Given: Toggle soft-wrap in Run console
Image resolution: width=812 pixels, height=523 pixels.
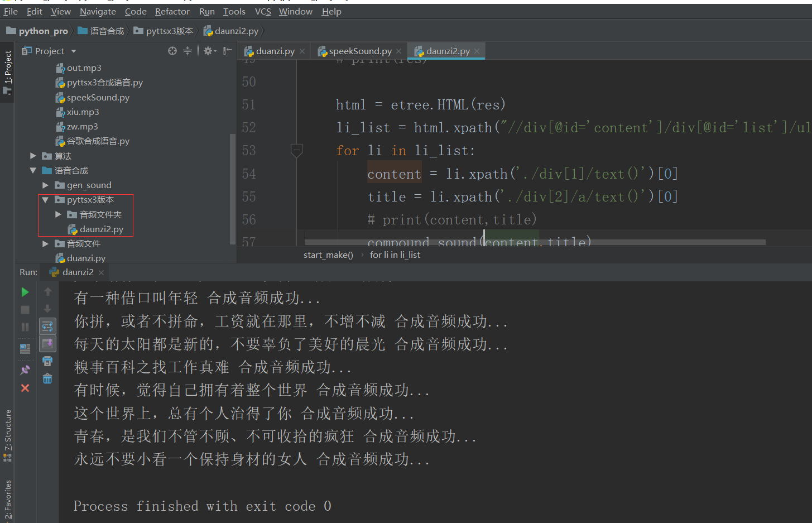Looking at the screenshot, I should tap(47, 326).
